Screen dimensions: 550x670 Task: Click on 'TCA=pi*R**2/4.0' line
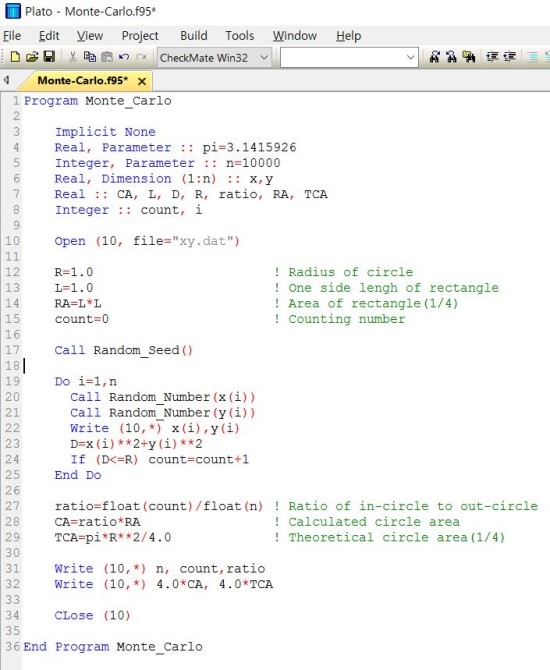click(x=113, y=538)
